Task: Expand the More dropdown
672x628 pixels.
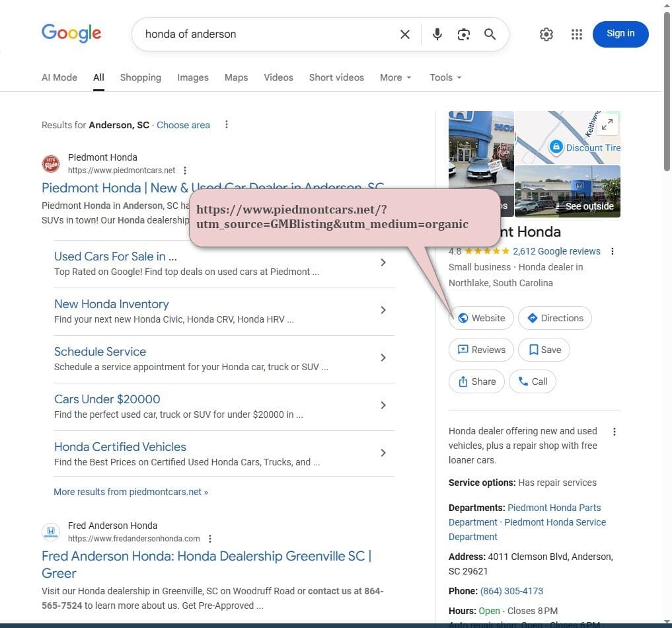Action: point(395,77)
